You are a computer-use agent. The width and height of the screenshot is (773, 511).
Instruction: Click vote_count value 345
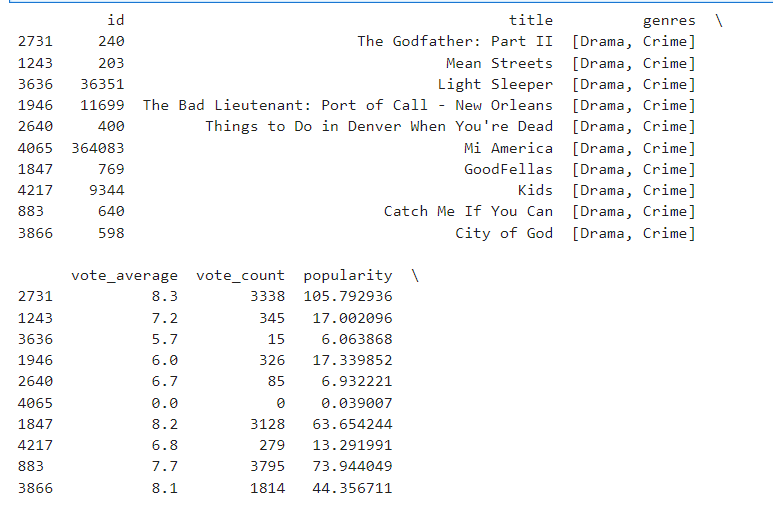272,318
